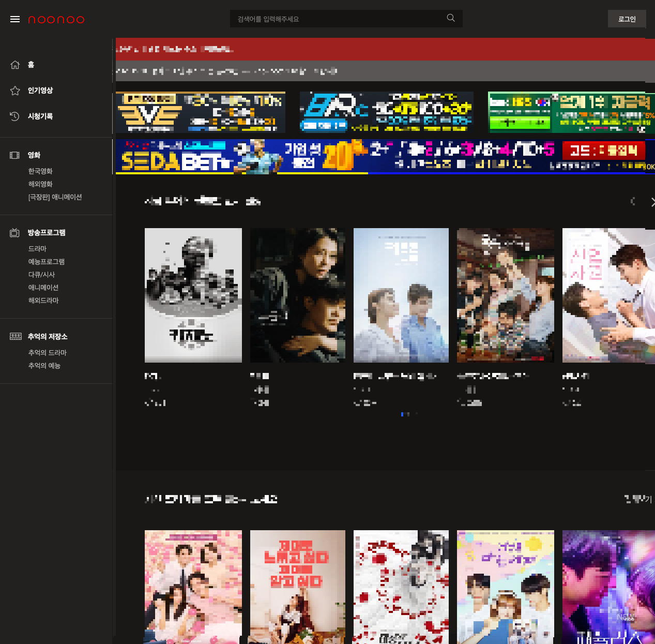The width and height of the screenshot is (655, 644).
Task: Open the red-splatter poster in second row
Action: click(401, 587)
